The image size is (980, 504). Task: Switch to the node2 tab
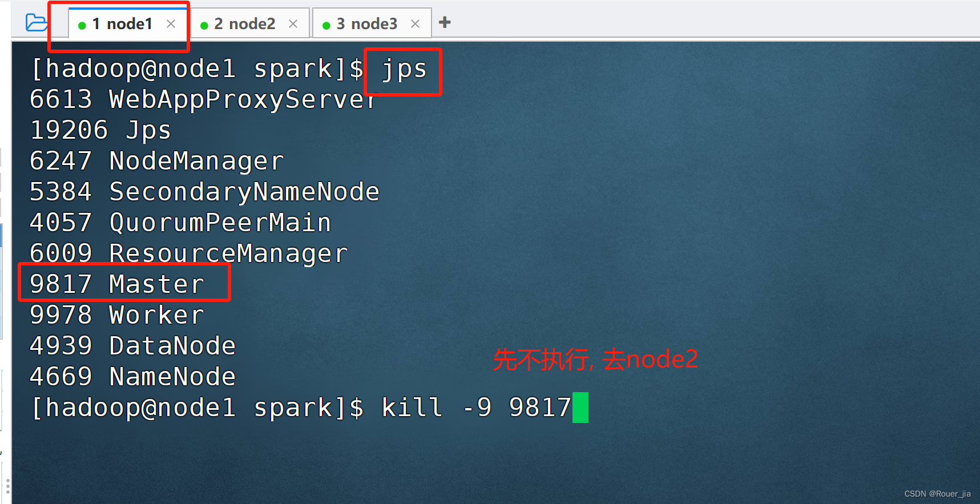click(x=250, y=23)
